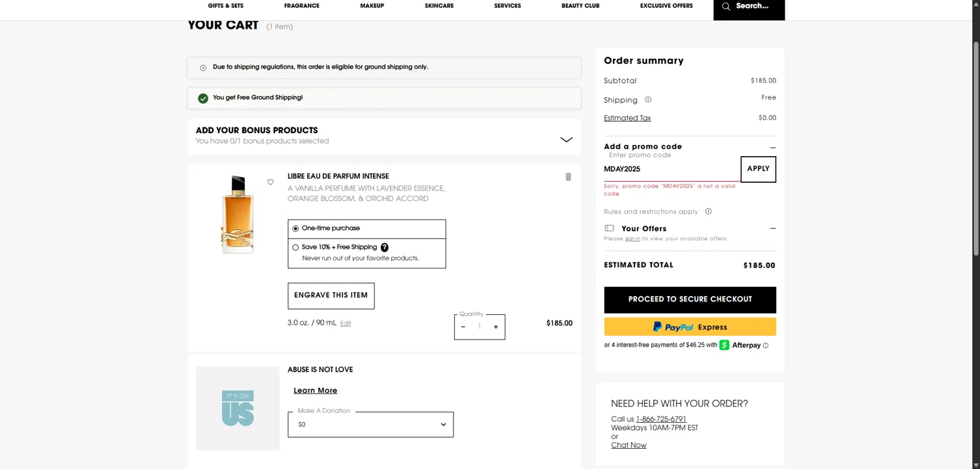Click the Afterpay info icon
This screenshot has height=469, width=980.
click(x=766, y=346)
